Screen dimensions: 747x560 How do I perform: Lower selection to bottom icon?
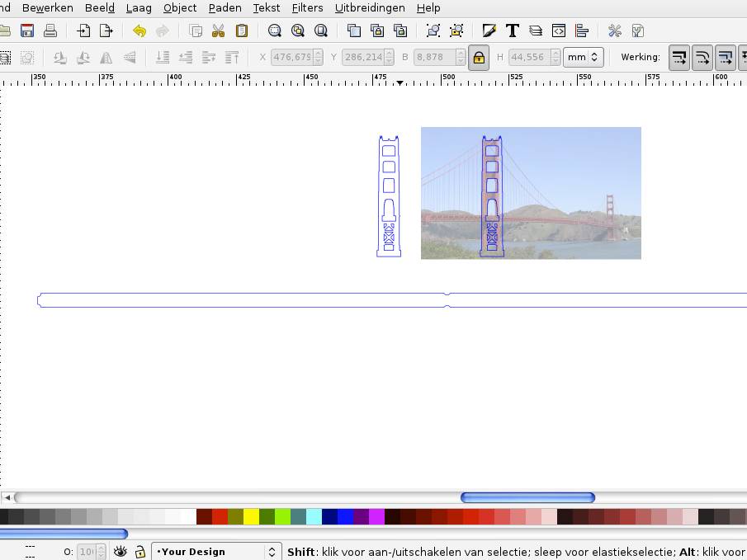coord(163,58)
